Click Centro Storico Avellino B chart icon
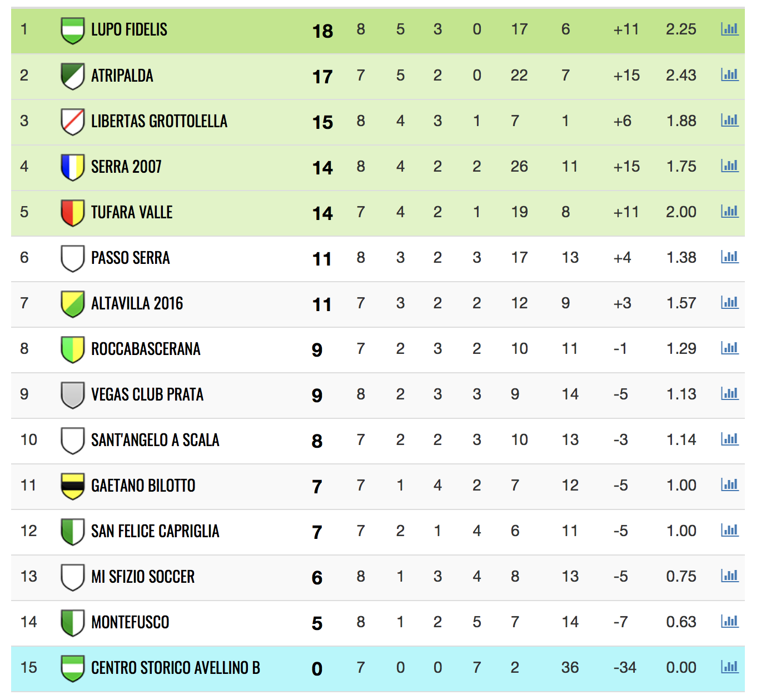This screenshot has width=766, height=700. point(729,667)
